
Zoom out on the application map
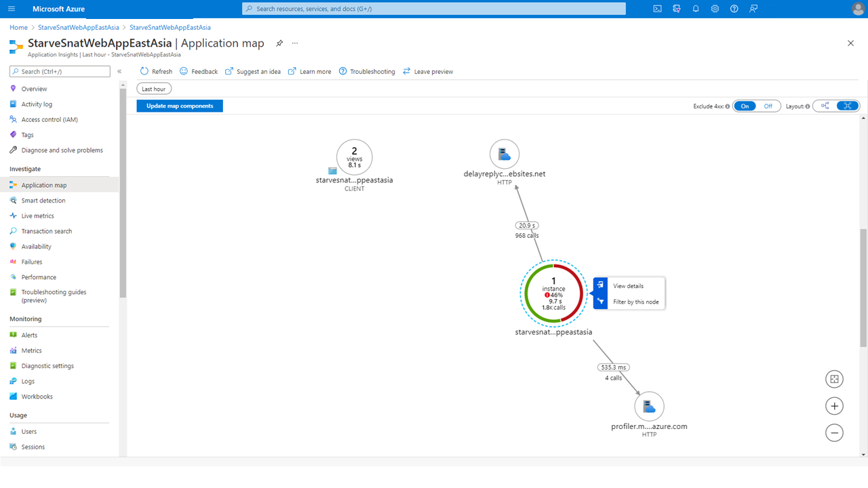834,432
